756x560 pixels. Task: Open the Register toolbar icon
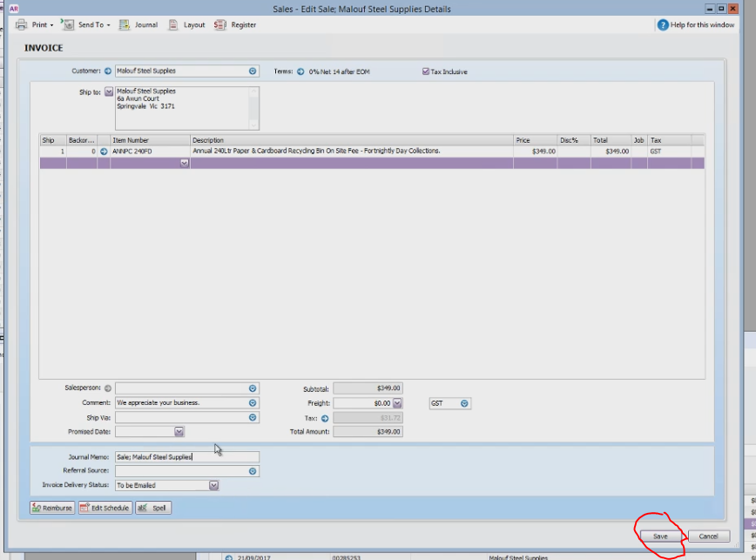pos(219,24)
